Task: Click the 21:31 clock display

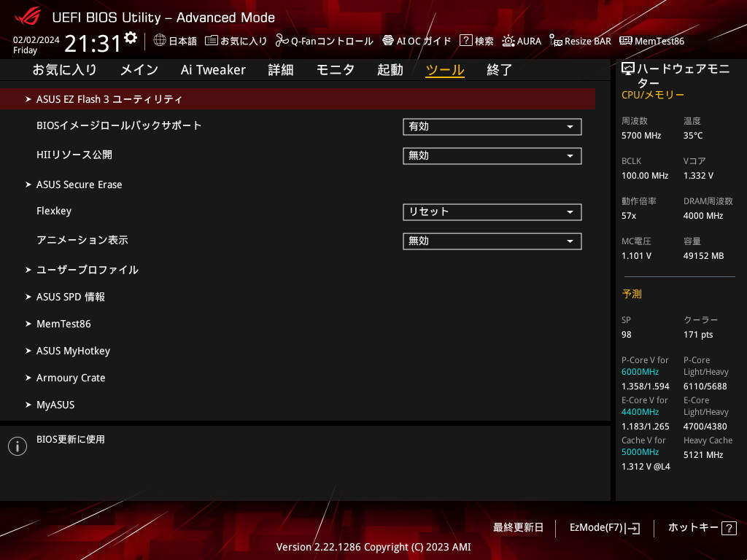Action: tap(93, 43)
